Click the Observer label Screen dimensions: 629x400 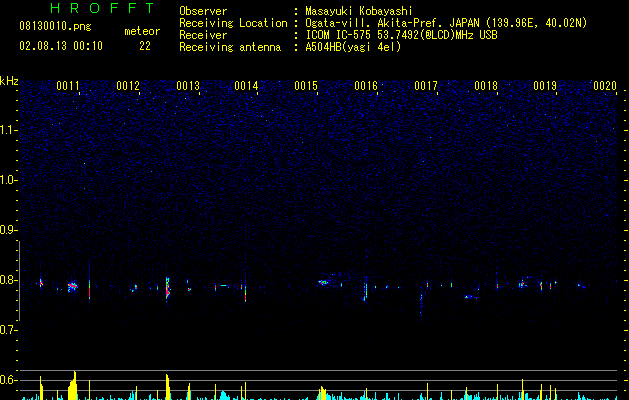pos(203,11)
